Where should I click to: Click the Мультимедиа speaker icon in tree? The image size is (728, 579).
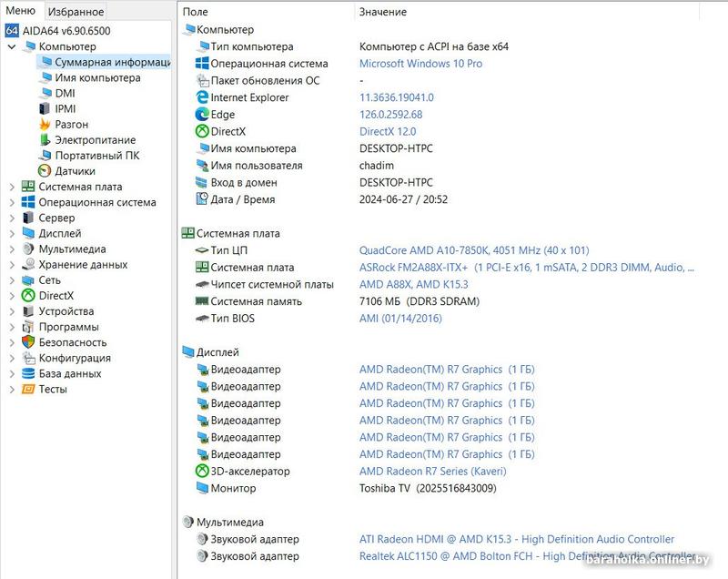[28, 249]
